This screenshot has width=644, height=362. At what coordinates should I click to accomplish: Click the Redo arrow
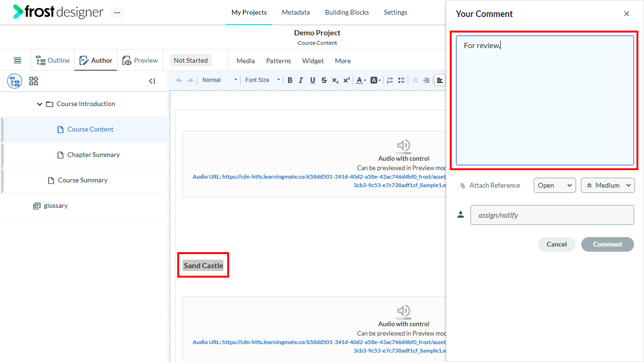point(190,80)
